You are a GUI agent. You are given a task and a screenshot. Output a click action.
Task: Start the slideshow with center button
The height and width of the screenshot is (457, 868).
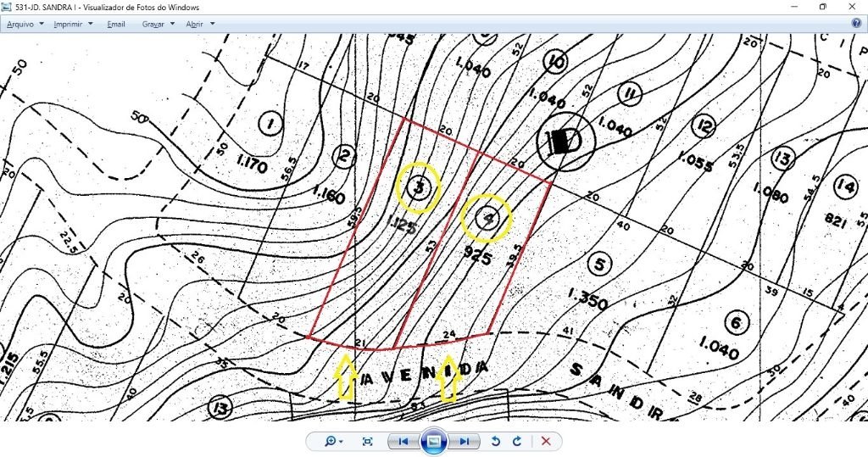[x=434, y=441]
